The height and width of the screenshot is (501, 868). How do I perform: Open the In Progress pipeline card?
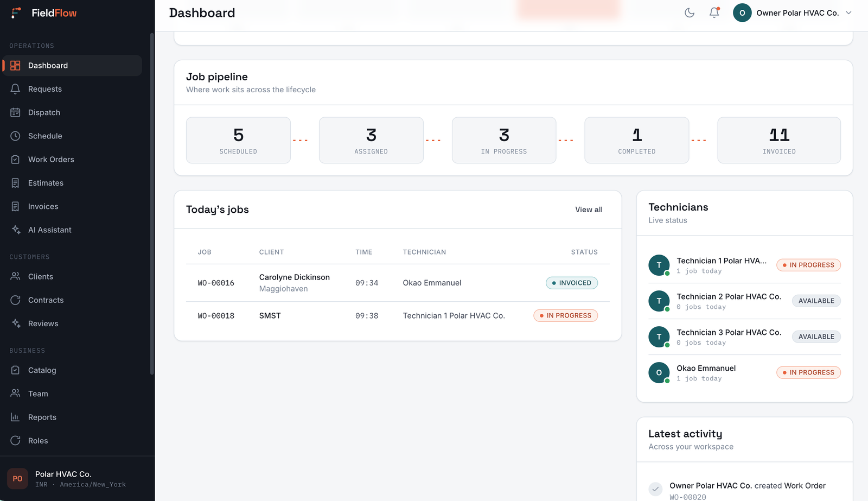pyautogui.click(x=504, y=140)
